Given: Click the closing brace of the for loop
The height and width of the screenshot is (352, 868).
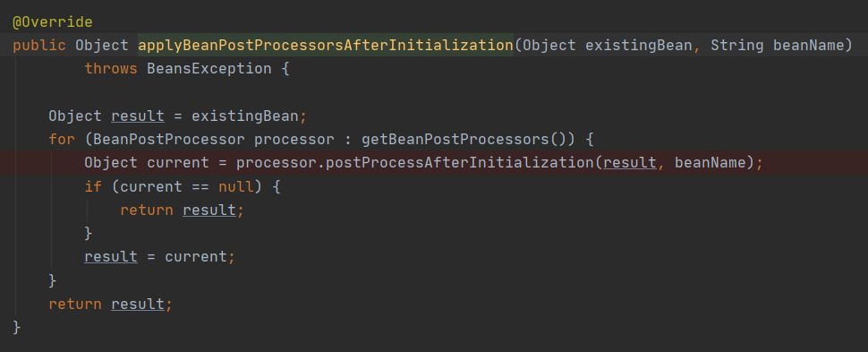Looking at the screenshot, I should click(x=53, y=280).
